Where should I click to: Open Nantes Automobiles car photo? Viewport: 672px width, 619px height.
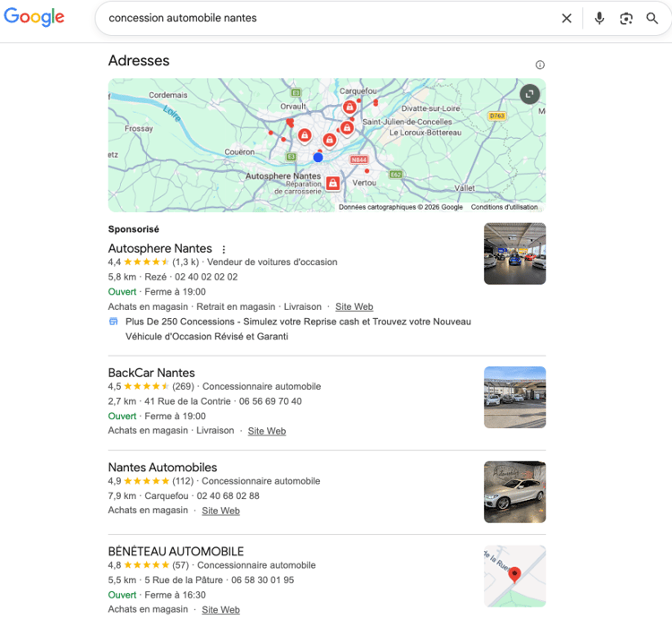pyautogui.click(x=514, y=492)
